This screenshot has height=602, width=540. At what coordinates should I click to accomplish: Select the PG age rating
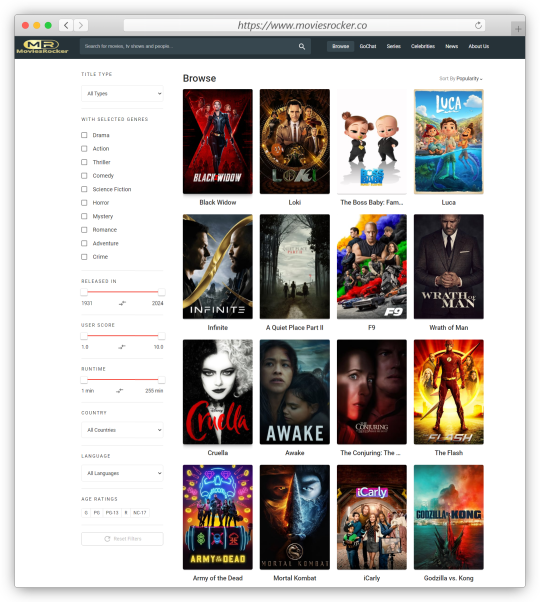pos(97,513)
